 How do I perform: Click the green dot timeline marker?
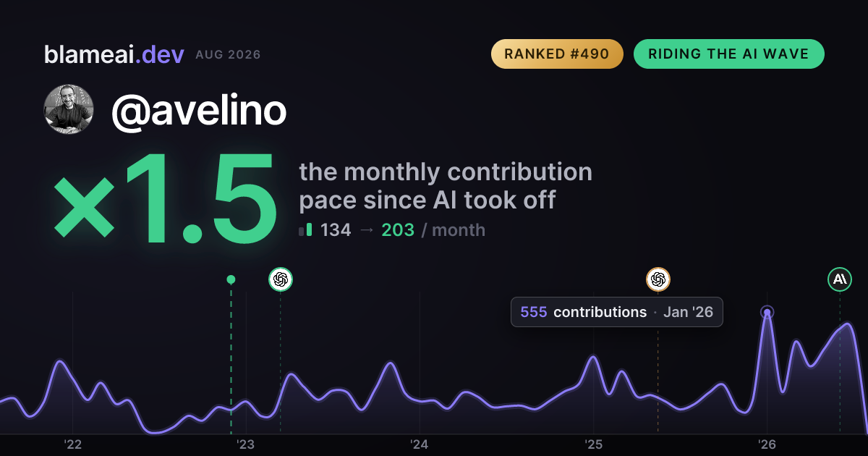click(x=231, y=279)
